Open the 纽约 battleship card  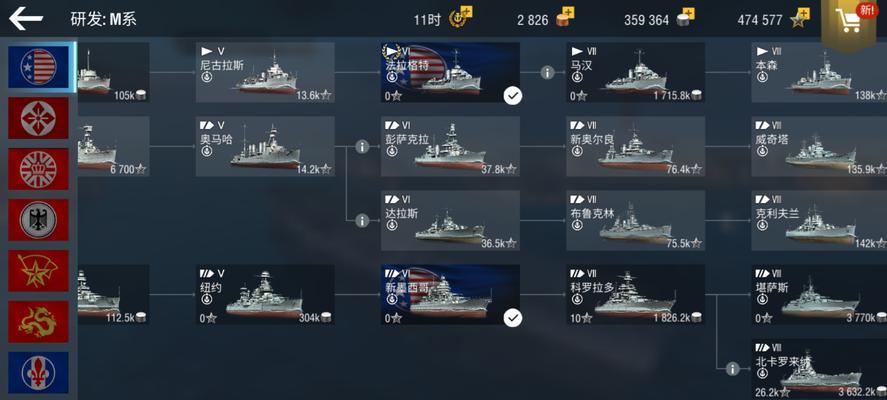(x=265, y=295)
